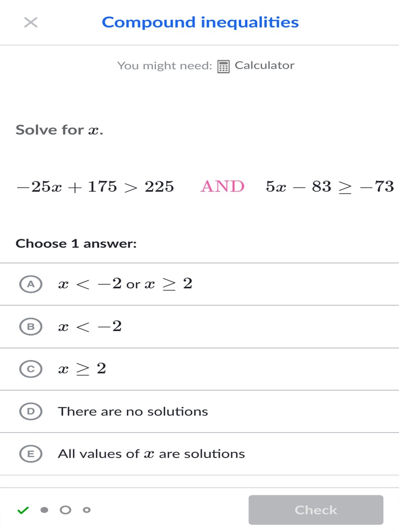Select radio option B
This screenshot has height=532, width=399.
click(x=31, y=327)
